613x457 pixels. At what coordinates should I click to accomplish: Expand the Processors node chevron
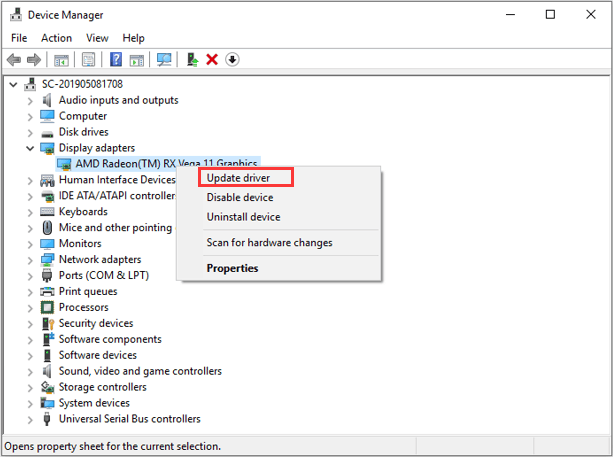coord(30,308)
